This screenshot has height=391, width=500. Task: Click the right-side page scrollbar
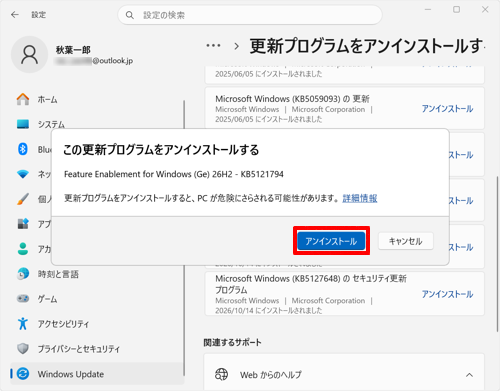[498, 255]
